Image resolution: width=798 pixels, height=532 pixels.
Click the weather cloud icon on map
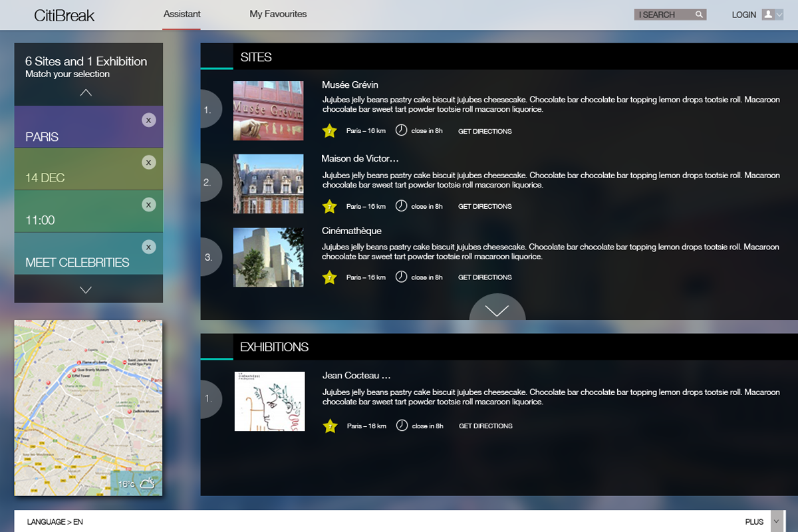[147, 483]
